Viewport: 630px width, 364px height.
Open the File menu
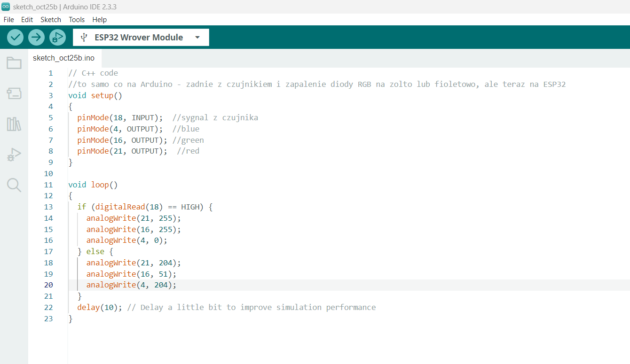(8, 20)
